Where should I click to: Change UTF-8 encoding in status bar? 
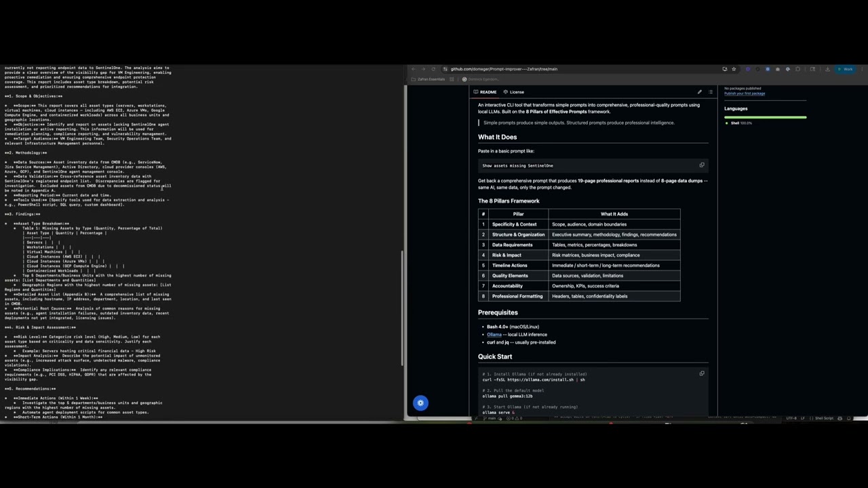click(x=791, y=418)
